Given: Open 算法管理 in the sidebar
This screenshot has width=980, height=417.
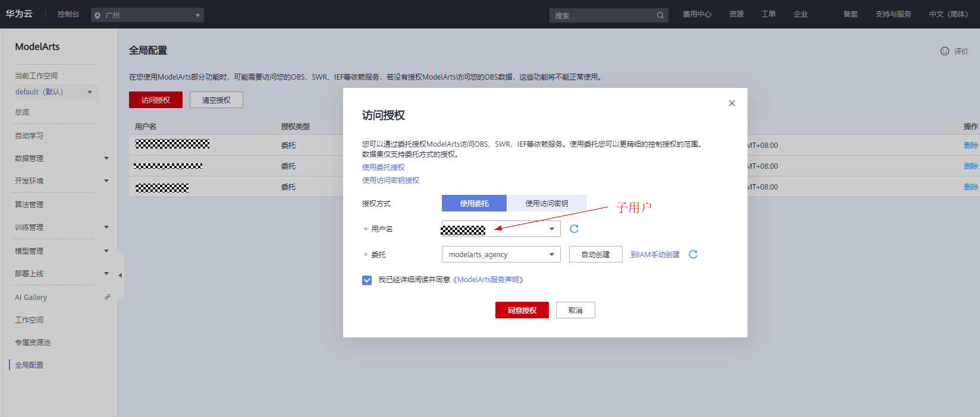Looking at the screenshot, I should (29, 204).
